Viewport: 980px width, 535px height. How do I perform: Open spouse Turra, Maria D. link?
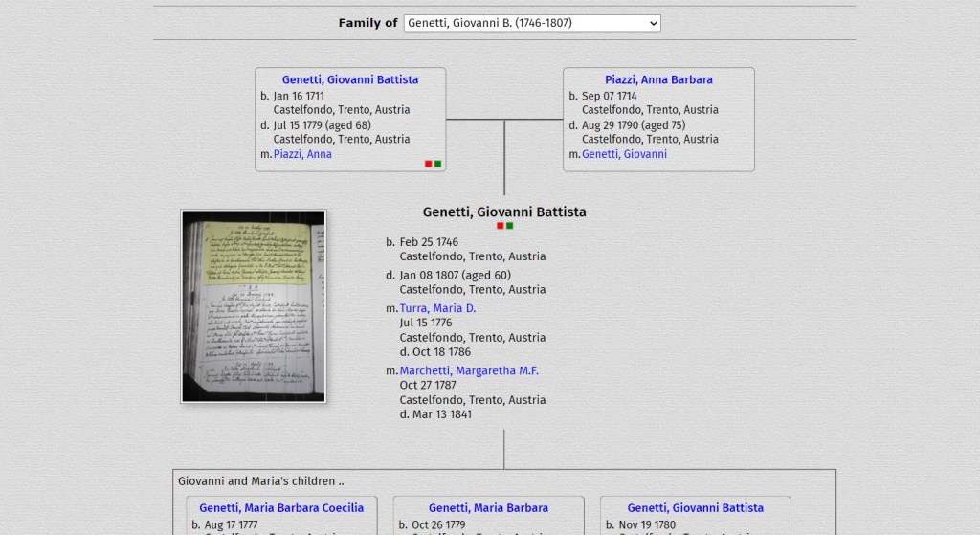(437, 308)
